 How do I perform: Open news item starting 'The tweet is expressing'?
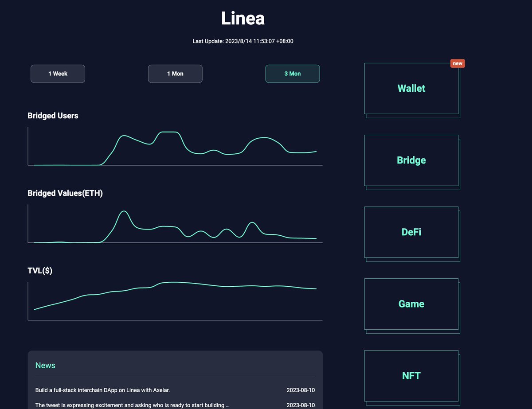click(x=133, y=405)
